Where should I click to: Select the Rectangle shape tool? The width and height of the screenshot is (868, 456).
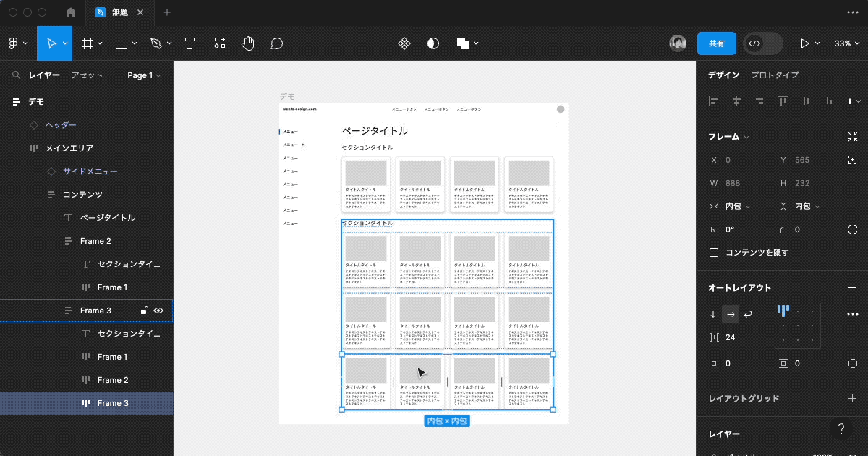tap(122, 43)
